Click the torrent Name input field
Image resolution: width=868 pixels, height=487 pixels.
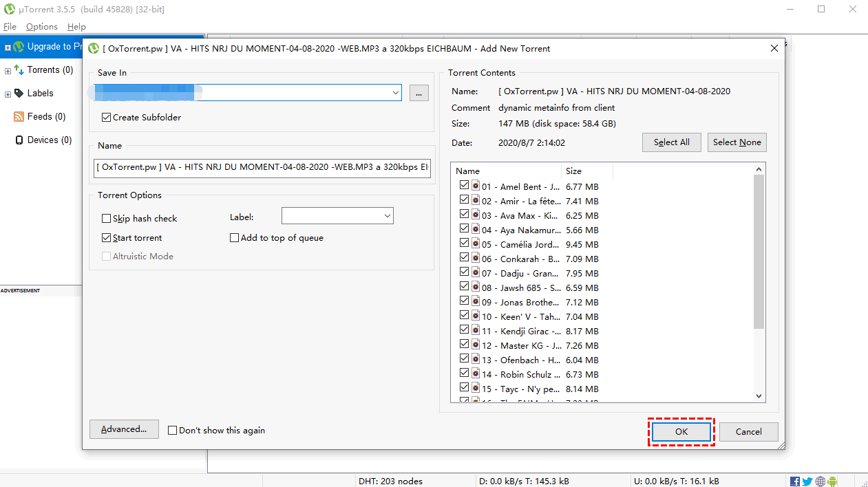[x=262, y=169]
